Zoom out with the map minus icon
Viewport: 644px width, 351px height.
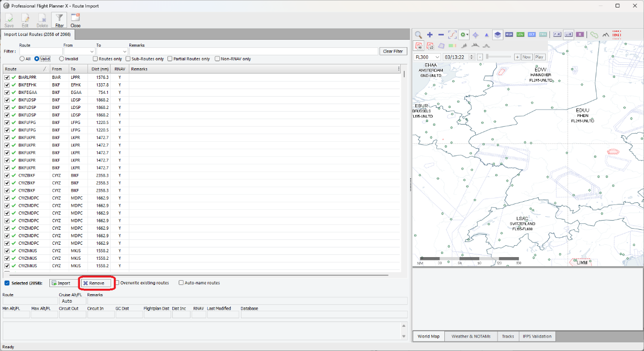coord(441,34)
